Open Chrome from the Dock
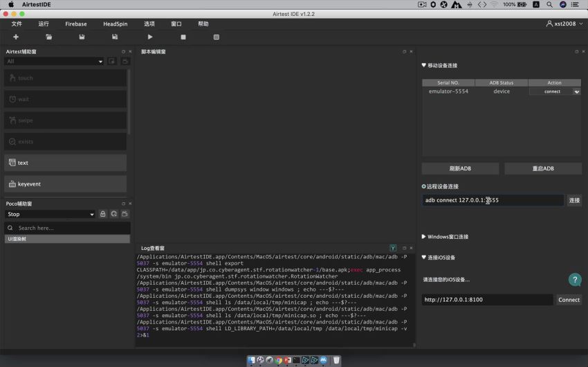The image size is (588, 367). pos(279,360)
